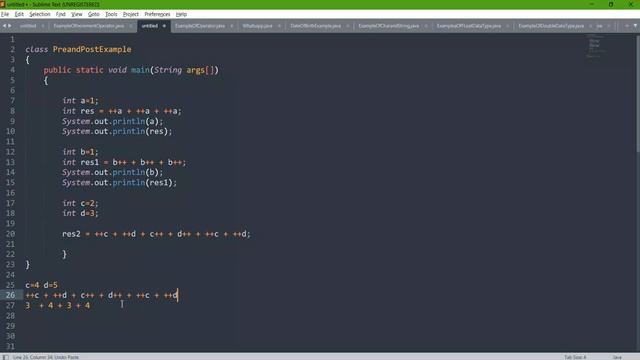The height and width of the screenshot is (360, 640).
Task: Switch to the first untitled tab
Action: click(28, 26)
